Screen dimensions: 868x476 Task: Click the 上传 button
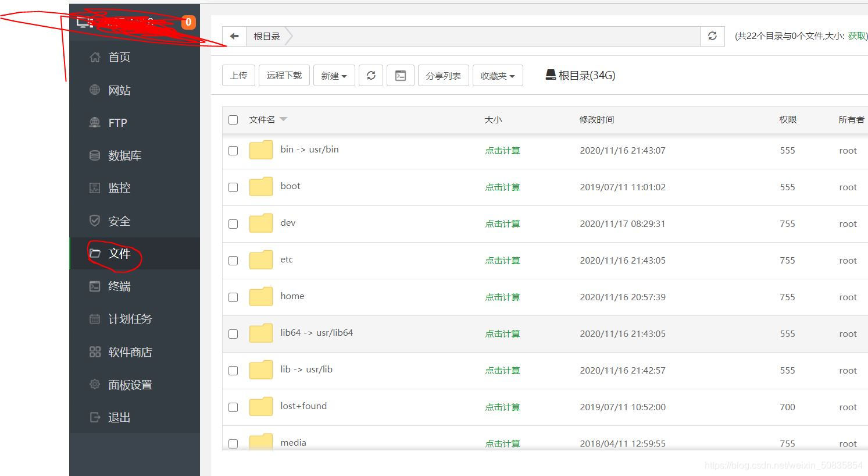238,76
